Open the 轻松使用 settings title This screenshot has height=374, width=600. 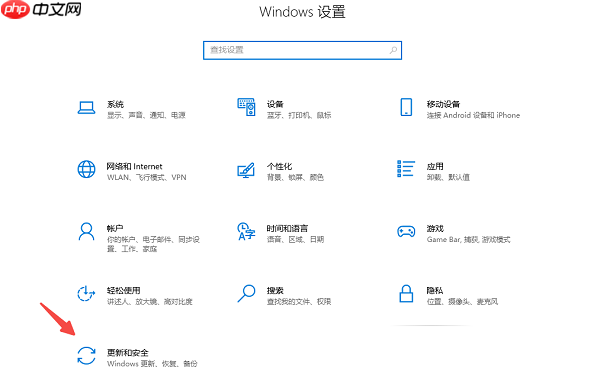[x=124, y=291]
